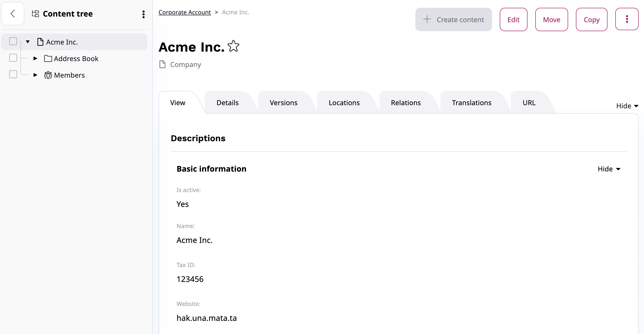Screen dimensions: 644x334
Task: Collapse the Acme Inc. tree node
Action: [x=28, y=42]
